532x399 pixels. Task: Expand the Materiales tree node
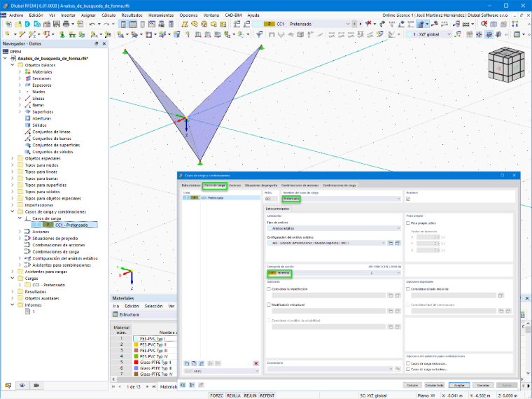click(20, 72)
